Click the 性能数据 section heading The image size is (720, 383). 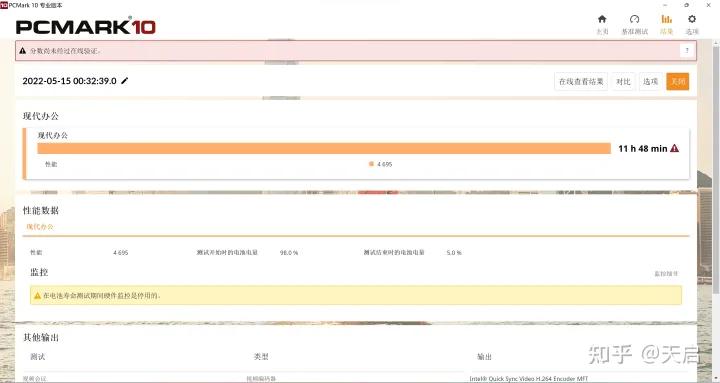41,210
